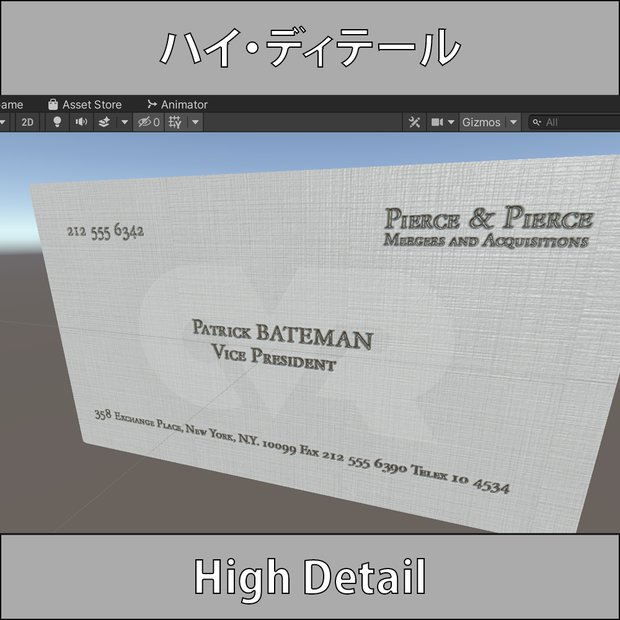Open the draw mode dropdown at toolbar start
The image size is (620, 620).
tap(3, 122)
